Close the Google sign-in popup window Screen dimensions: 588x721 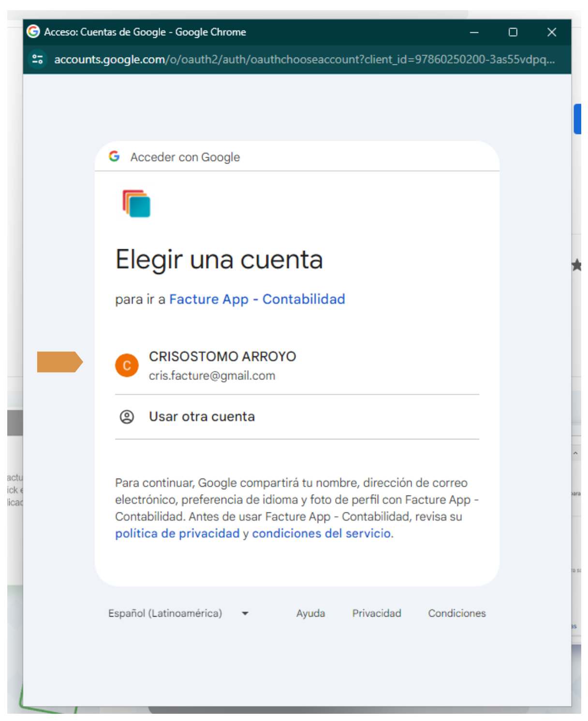tap(551, 32)
